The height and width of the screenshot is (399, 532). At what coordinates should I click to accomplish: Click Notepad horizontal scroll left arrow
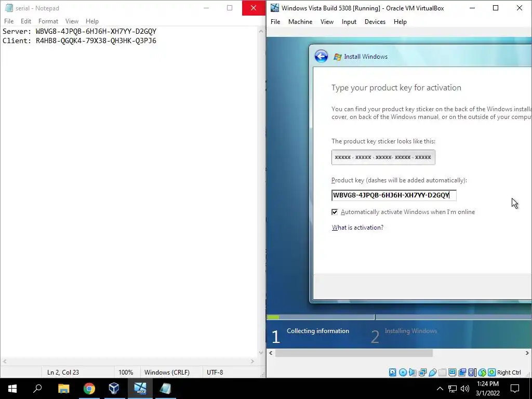(4, 362)
